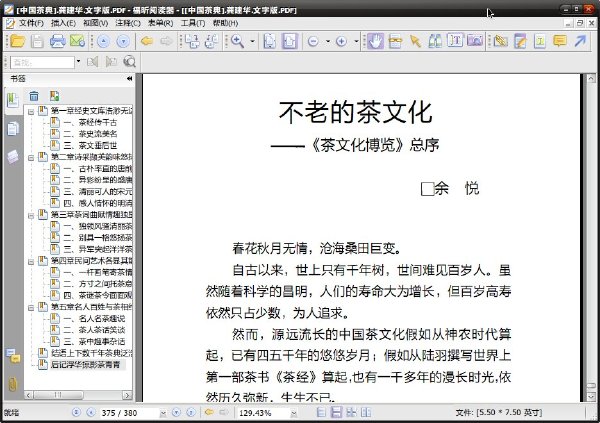
Task: Select the blue Arrow drawing tool
Action: 580,41
